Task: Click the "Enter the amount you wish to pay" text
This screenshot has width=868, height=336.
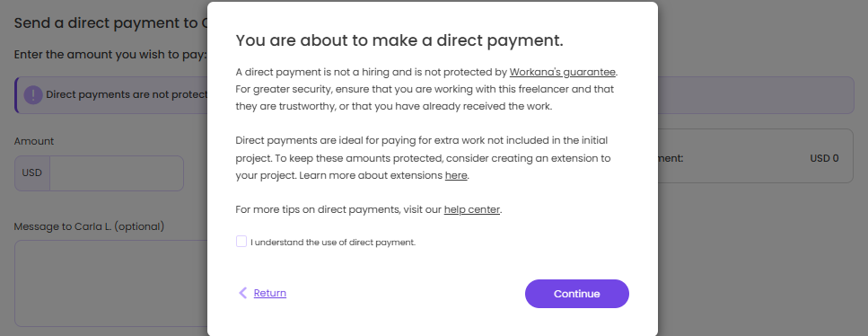Action: [x=110, y=55]
